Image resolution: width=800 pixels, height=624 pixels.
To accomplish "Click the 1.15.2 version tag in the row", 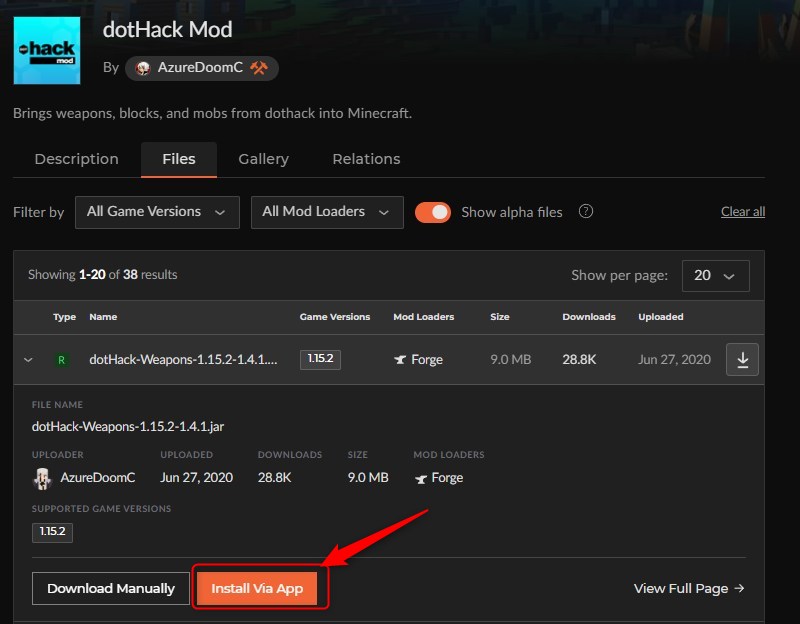I will click(320, 359).
